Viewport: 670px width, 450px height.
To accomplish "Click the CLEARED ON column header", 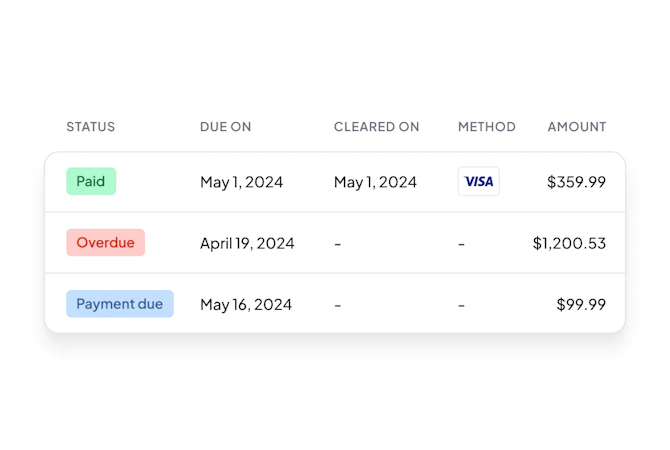I will pos(376,127).
